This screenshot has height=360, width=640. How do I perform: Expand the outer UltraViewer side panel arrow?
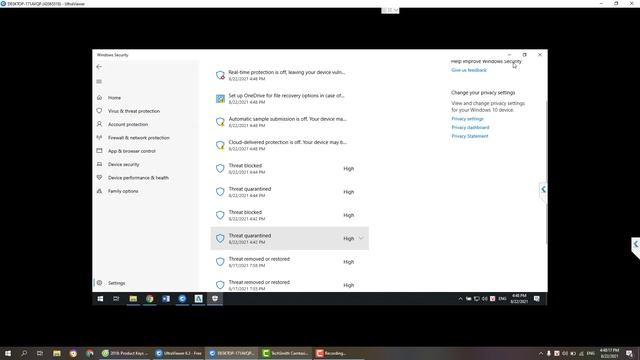(636, 244)
